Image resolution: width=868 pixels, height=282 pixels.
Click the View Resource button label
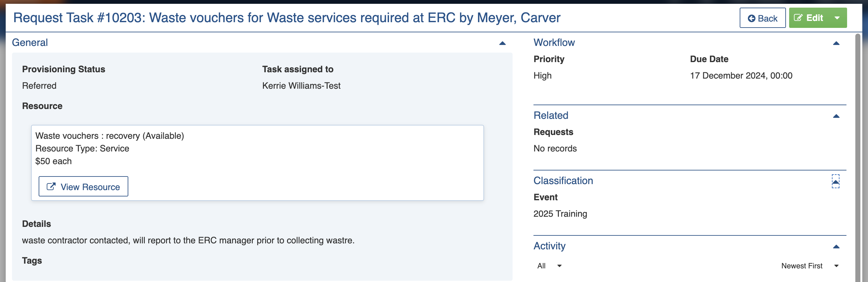pyautogui.click(x=90, y=187)
